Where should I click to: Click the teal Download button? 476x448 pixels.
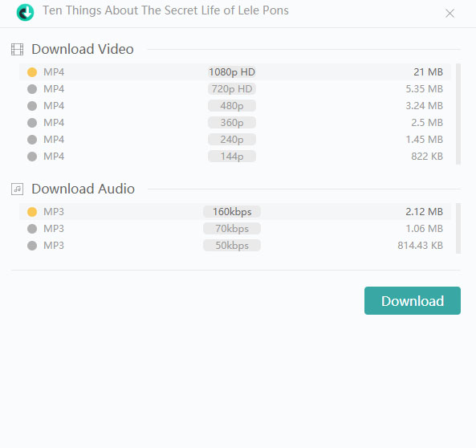pyautogui.click(x=413, y=301)
